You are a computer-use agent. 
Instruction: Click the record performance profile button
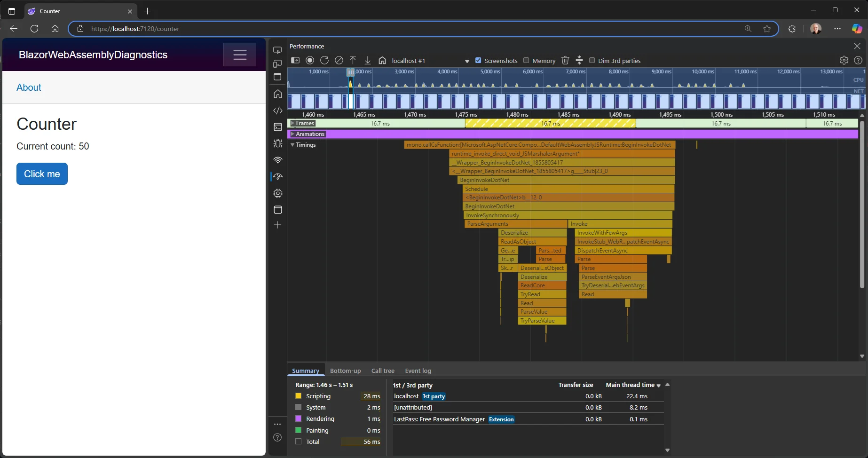[x=310, y=60]
